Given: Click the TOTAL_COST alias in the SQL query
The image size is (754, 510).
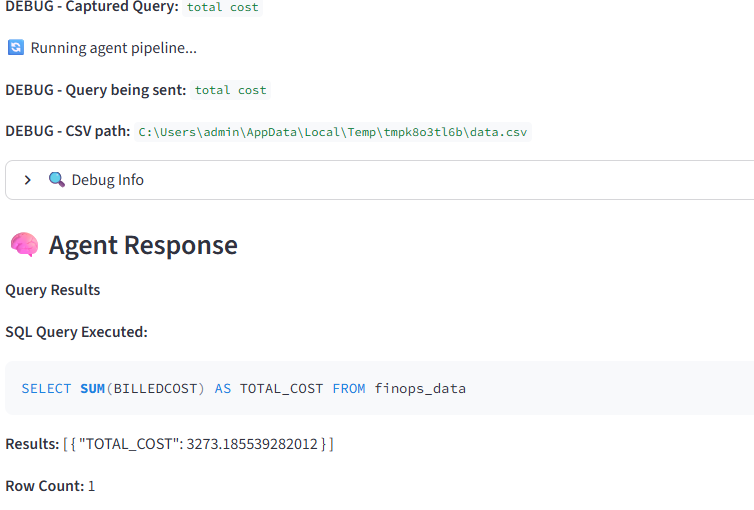Looking at the screenshot, I should (x=281, y=388).
